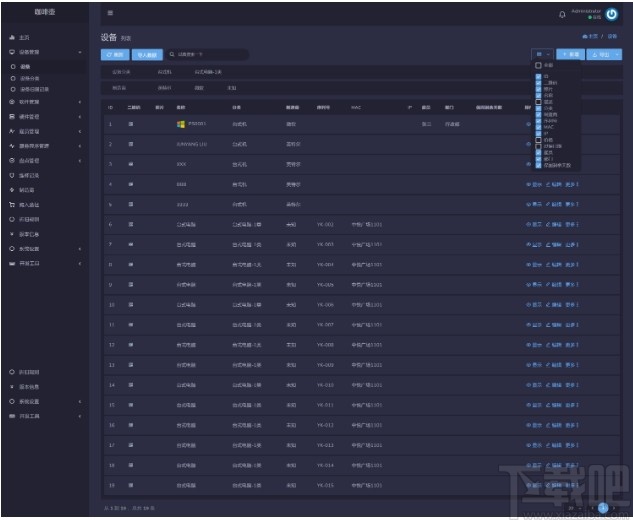Open 更多 dropdown in row 14
Image resolution: width=633 pixels, height=520 pixels.
tap(572, 385)
